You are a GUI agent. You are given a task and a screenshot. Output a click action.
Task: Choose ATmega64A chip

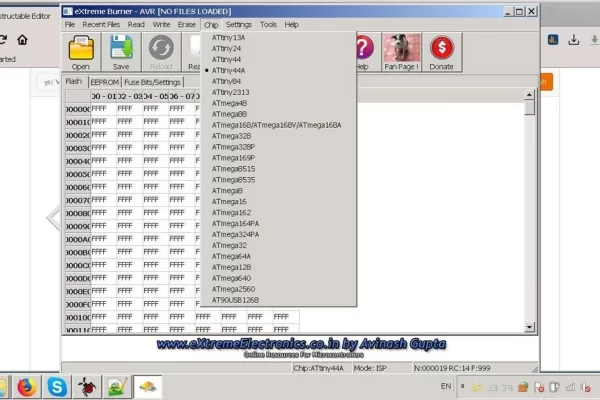(x=278, y=256)
